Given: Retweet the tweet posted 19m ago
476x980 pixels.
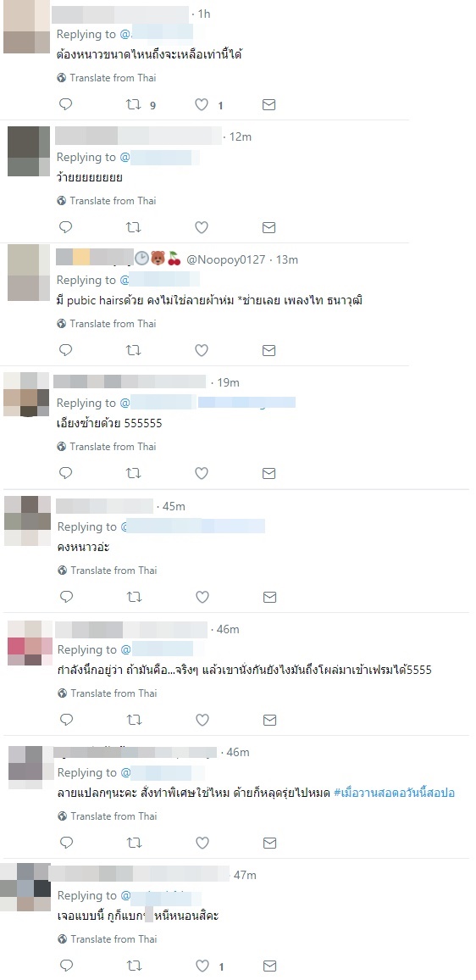Looking at the screenshot, I should [134, 473].
